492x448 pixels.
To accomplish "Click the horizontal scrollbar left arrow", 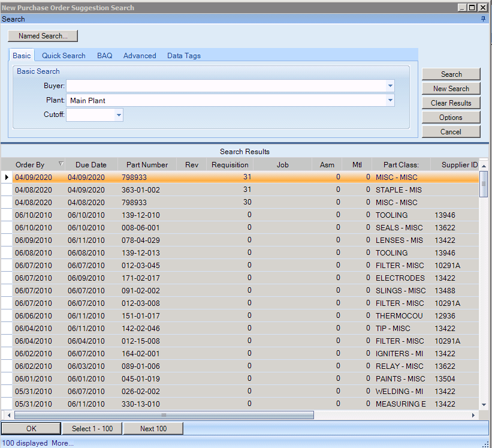I will [x=9, y=415].
